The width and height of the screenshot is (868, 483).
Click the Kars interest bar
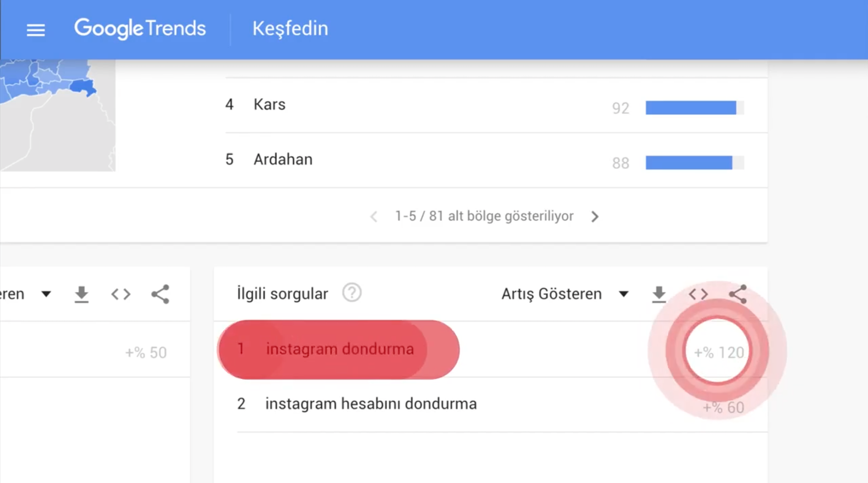694,108
